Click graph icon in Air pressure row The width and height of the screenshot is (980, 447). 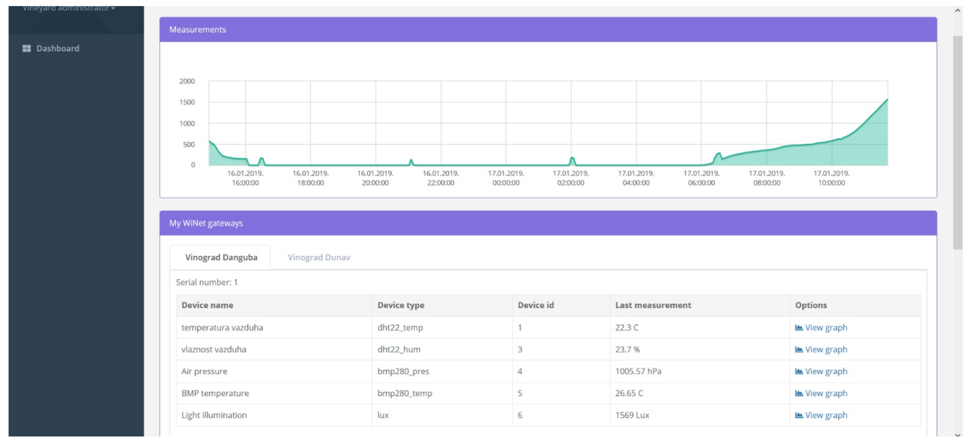[798, 371]
